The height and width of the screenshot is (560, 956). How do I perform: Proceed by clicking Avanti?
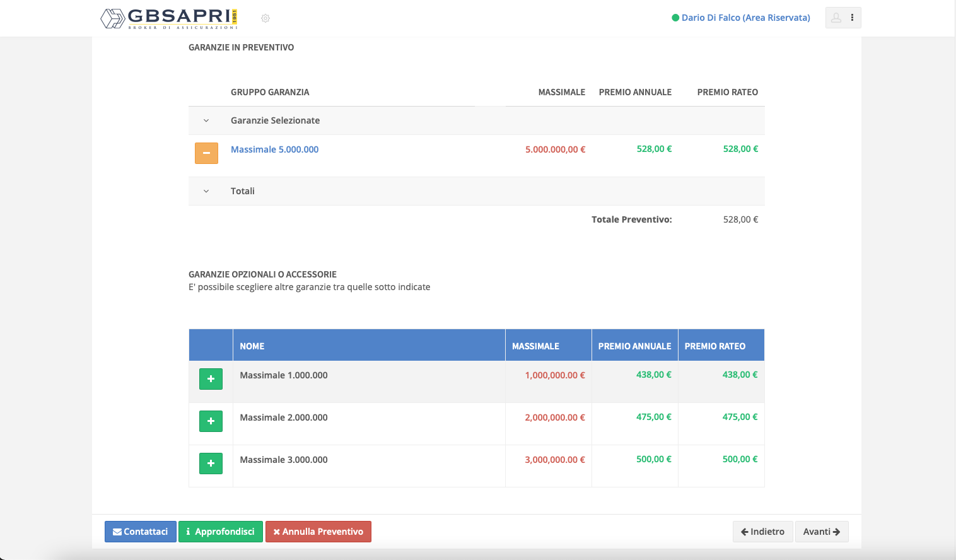tap(822, 532)
